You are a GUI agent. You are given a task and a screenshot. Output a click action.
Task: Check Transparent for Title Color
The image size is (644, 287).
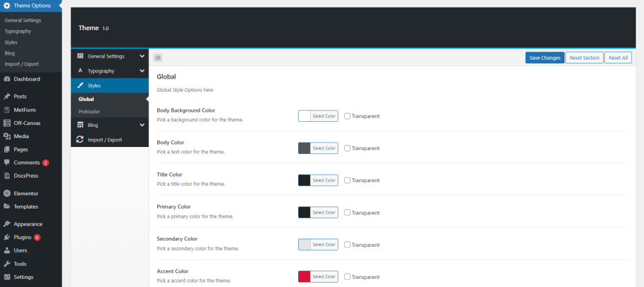(347, 180)
